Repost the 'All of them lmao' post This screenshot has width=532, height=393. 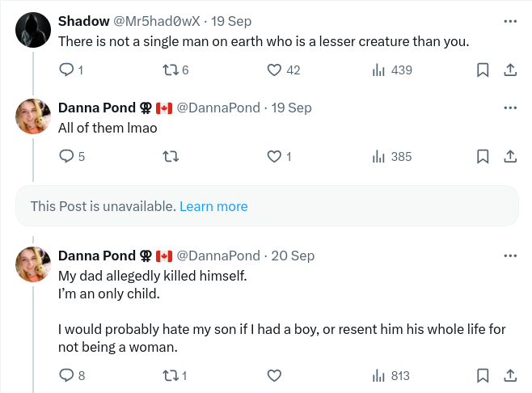pyautogui.click(x=170, y=157)
